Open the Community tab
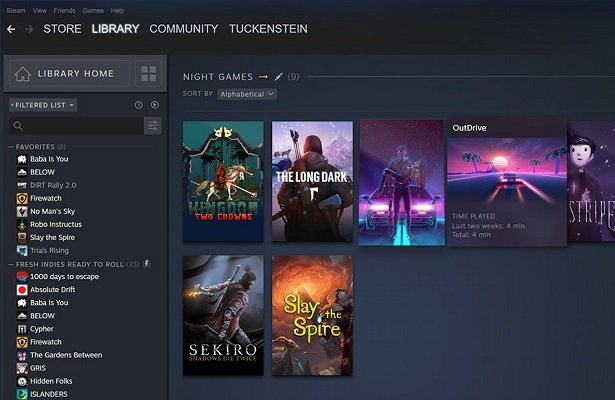 coord(183,29)
